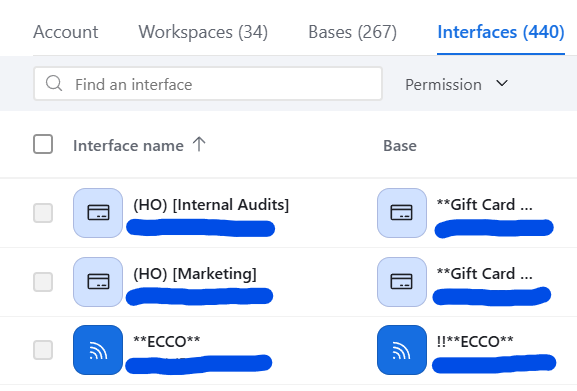The image size is (577, 391).
Task: Open (HO) [Internal Audits] interface name
Action: click(211, 205)
